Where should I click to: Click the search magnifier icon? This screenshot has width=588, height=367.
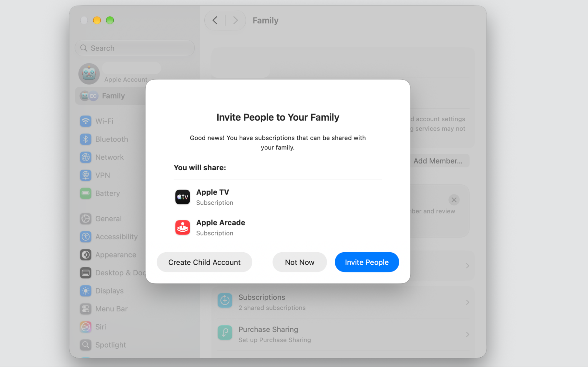pos(84,48)
